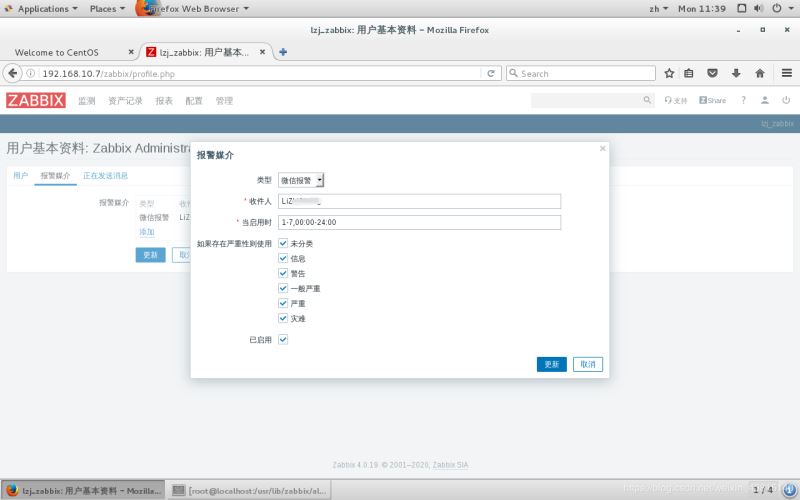Open the 配置 configuration menu

(194, 101)
